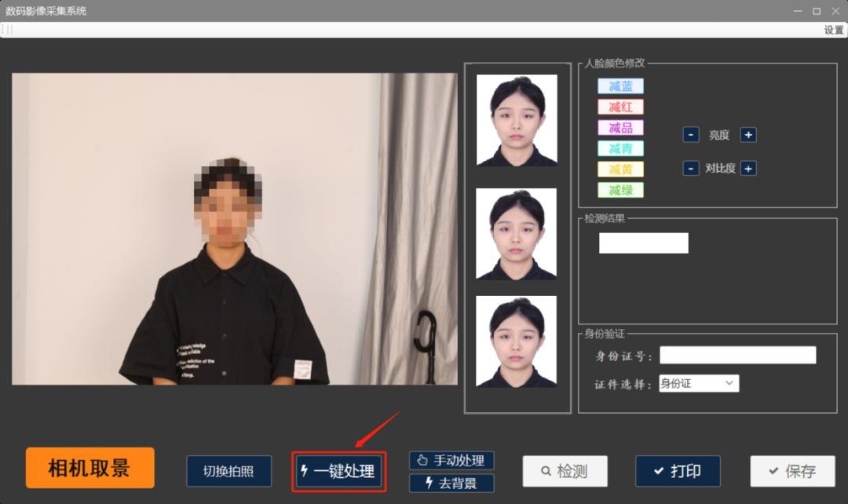Increase brightness with 亮度 plus button
Image resolution: width=848 pixels, height=504 pixels.
point(748,135)
